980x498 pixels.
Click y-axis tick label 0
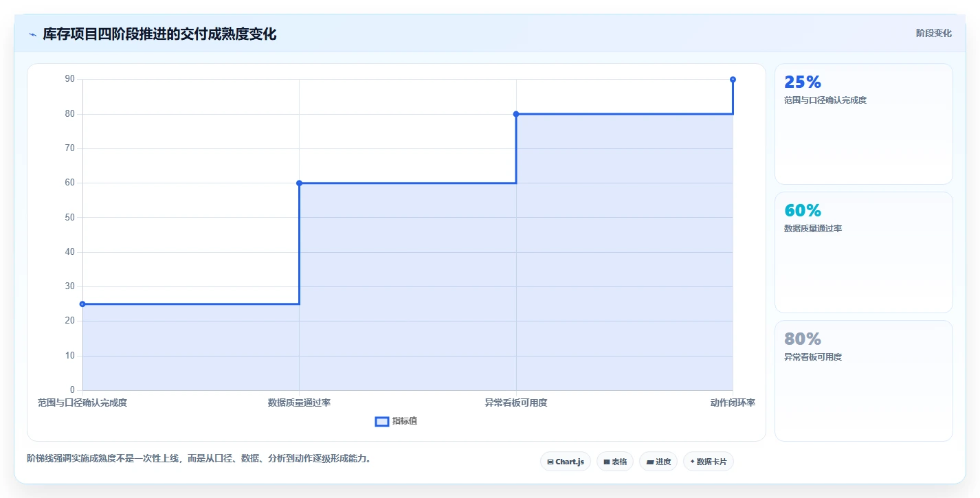(72, 390)
